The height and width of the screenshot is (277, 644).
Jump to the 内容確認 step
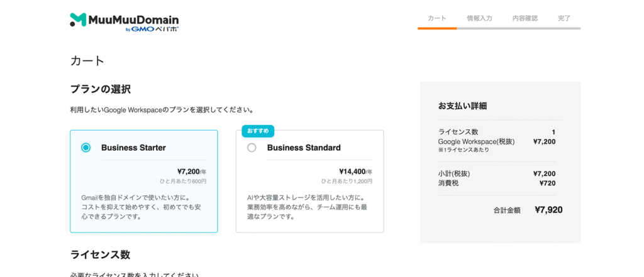525,18
